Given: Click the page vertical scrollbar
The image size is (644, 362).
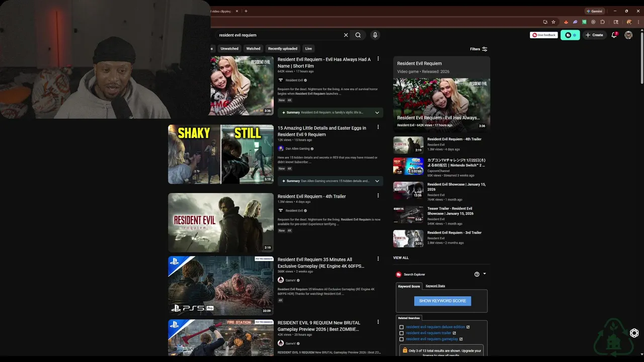Looking at the screenshot, I should tap(642, 58).
